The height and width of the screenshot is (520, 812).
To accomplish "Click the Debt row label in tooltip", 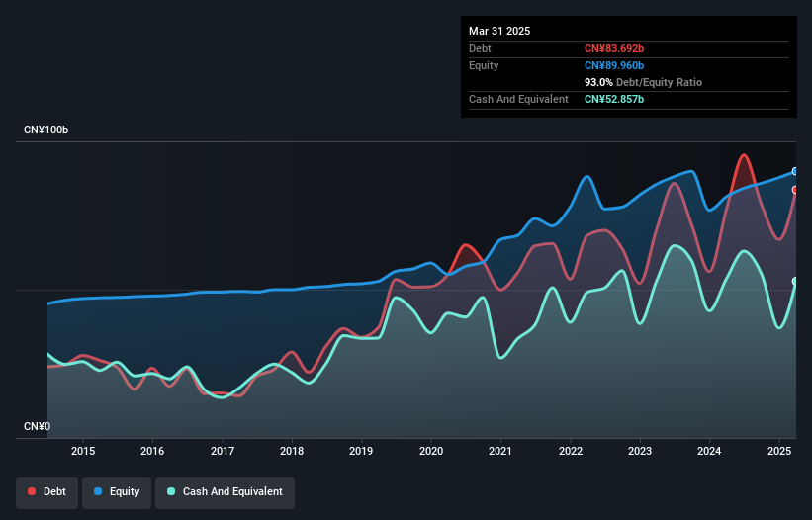I will click(x=480, y=48).
